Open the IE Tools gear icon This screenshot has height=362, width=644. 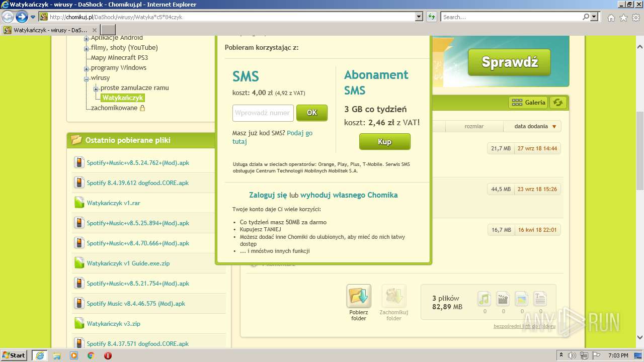635,18
